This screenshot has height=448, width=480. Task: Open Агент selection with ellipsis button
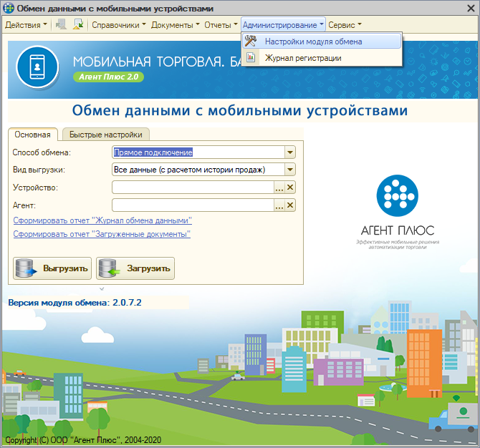point(279,205)
